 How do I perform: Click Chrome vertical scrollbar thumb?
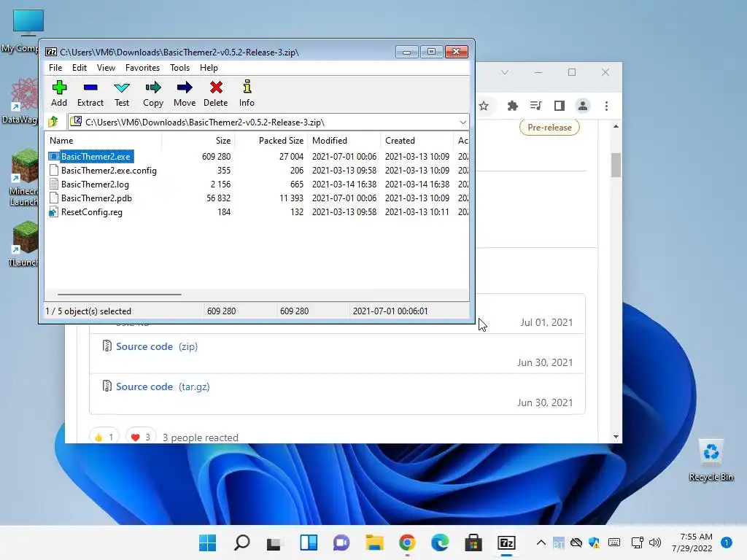616,165
